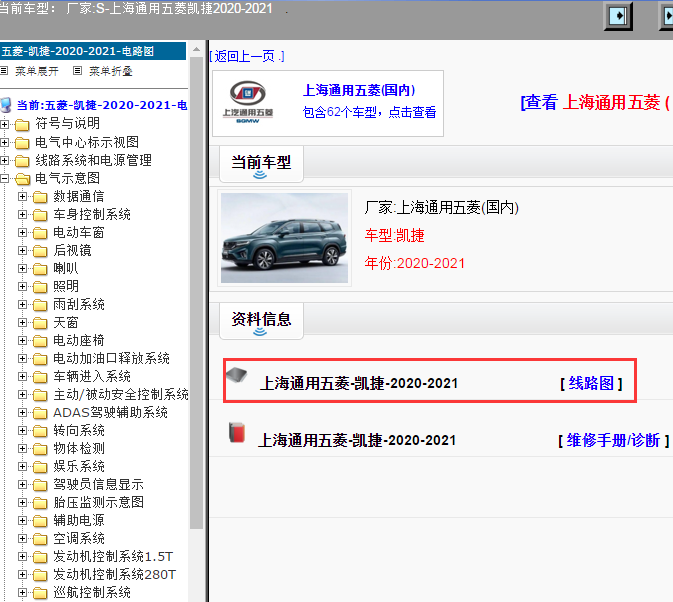Image resolution: width=673 pixels, height=602 pixels.
Task: Click folder icon of 巡航控制系统
Action: (40, 593)
